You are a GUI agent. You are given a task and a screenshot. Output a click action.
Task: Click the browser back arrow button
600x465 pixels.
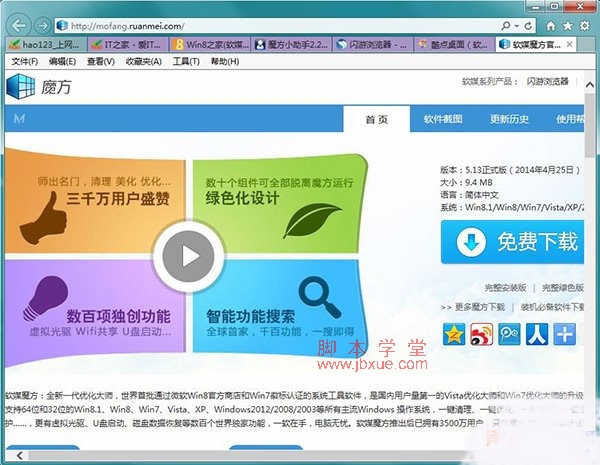[x=18, y=26]
